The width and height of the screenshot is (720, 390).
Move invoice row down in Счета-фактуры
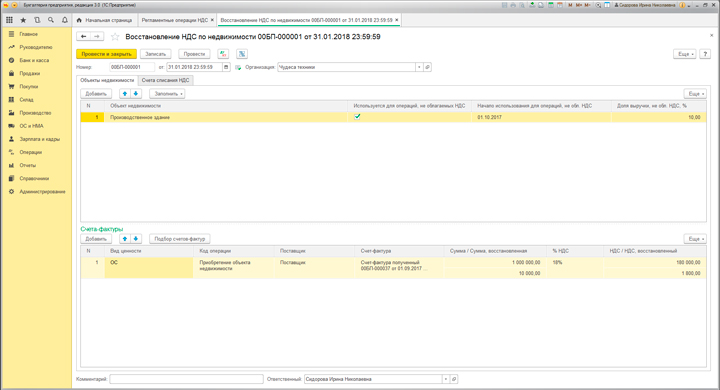coord(136,239)
